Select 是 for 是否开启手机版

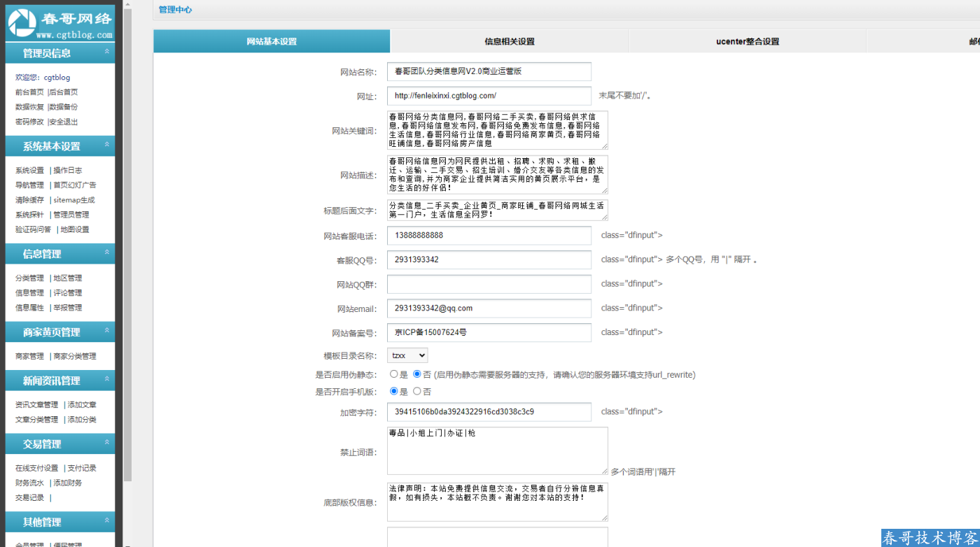point(394,391)
